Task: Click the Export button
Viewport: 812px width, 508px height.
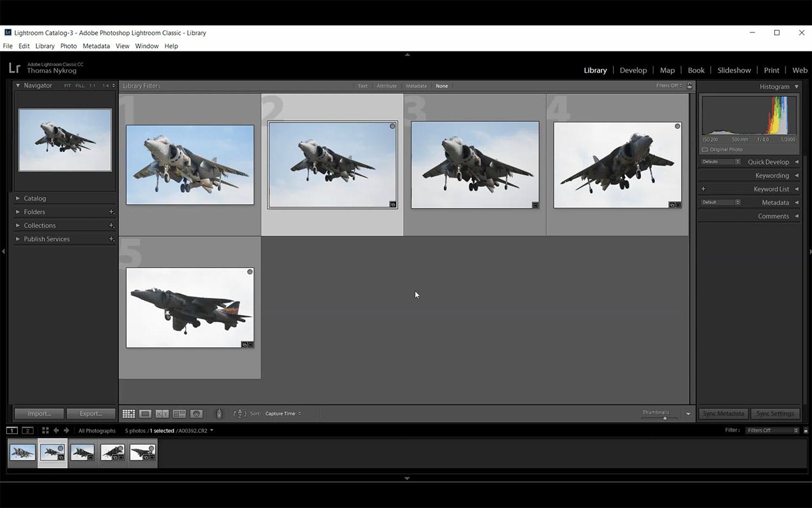Action: pos(91,414)
